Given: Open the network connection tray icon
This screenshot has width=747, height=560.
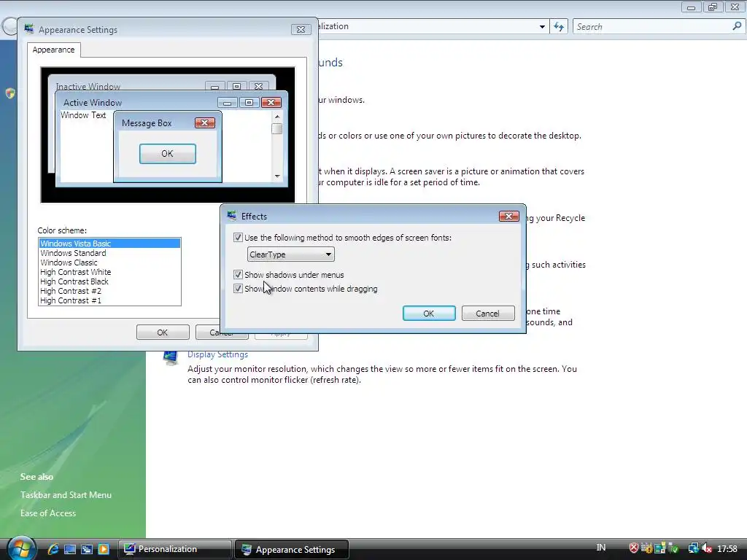Looking at the screenshot, I should (693, 548).
